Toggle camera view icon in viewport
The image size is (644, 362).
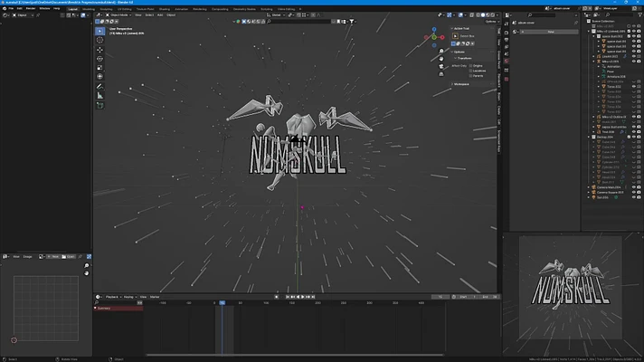tap(441, 67)
